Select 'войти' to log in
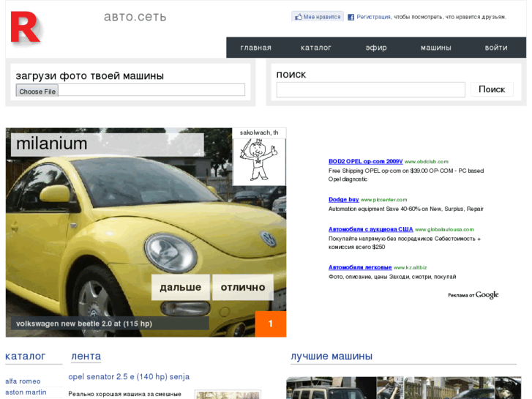This screenshot has height=399, width=532. click(495, 48)
